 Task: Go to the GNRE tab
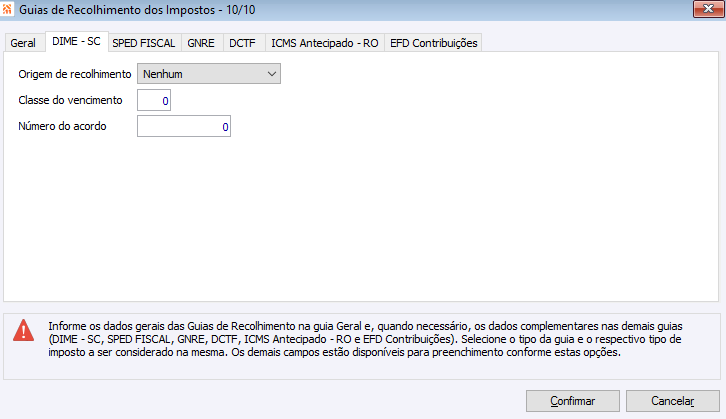(x=201, y=44)
